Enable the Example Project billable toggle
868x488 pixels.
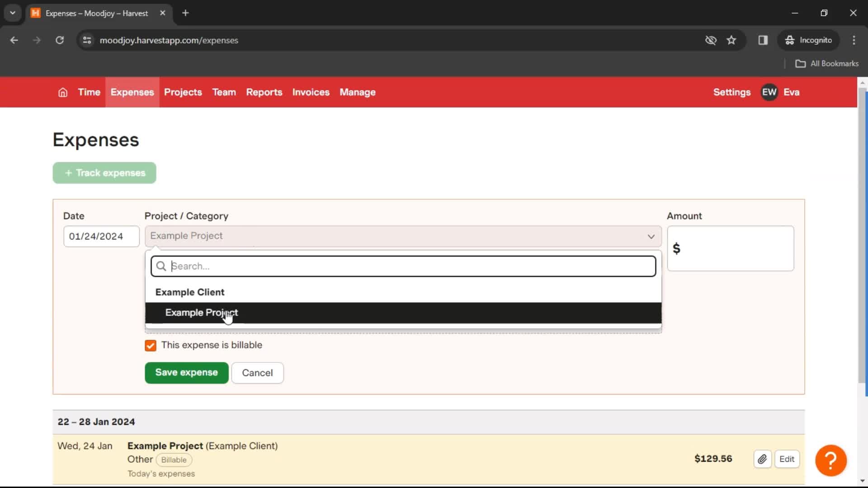150,345
